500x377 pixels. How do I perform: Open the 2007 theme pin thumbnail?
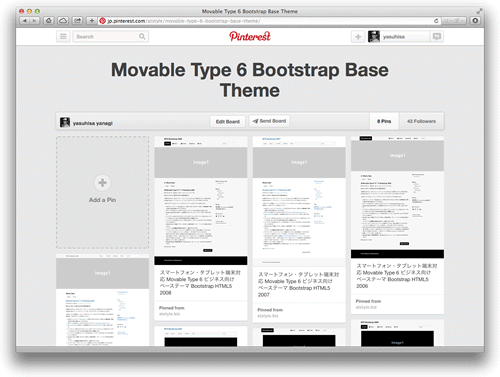[x=299, y=202]
